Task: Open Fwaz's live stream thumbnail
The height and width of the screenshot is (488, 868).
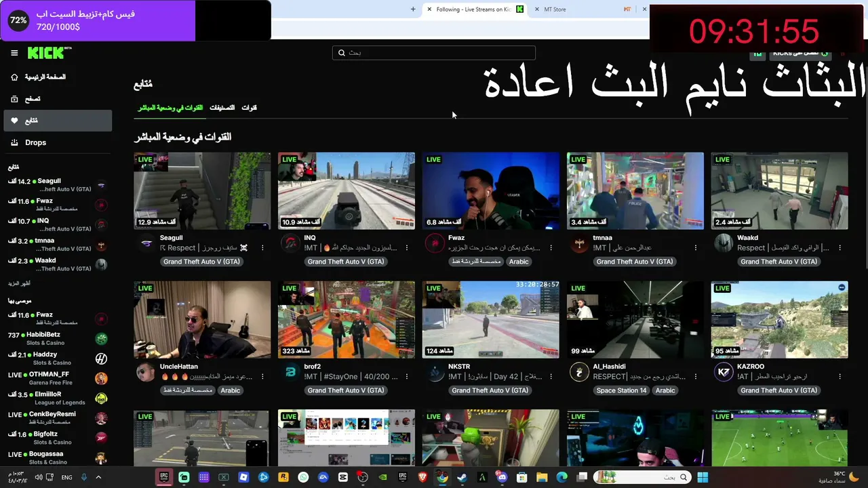Action: tap(491, 191)
